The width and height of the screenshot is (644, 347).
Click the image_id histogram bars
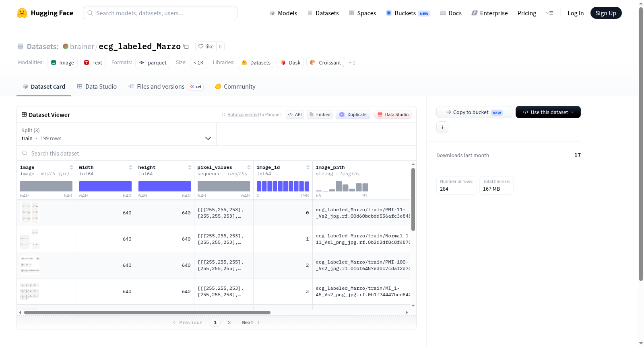(283, 186)
